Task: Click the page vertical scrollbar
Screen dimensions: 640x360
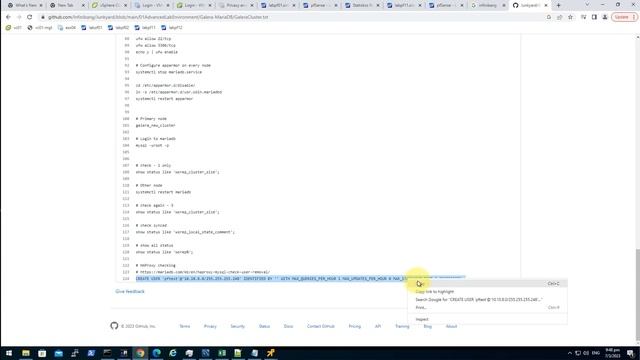Action: (638, 294)
